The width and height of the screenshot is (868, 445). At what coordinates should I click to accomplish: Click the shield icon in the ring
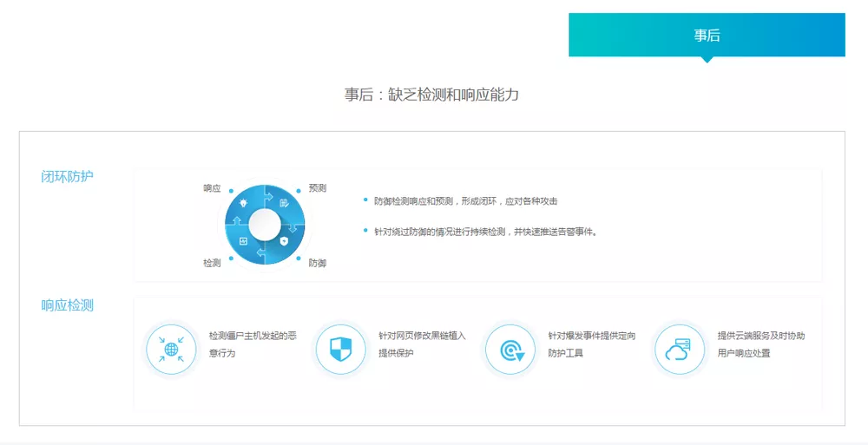tap(284, 241)
